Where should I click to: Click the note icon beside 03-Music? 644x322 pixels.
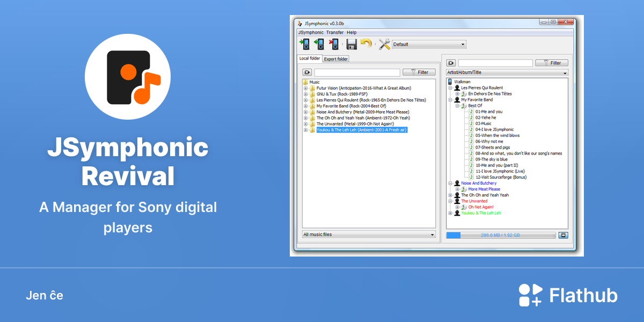(471, 123)
